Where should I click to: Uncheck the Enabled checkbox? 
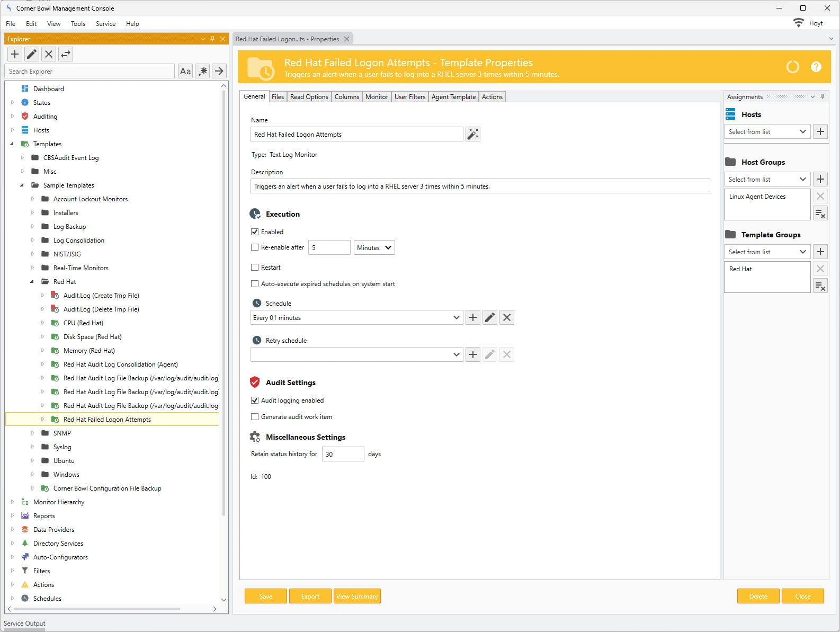(255, 232)
